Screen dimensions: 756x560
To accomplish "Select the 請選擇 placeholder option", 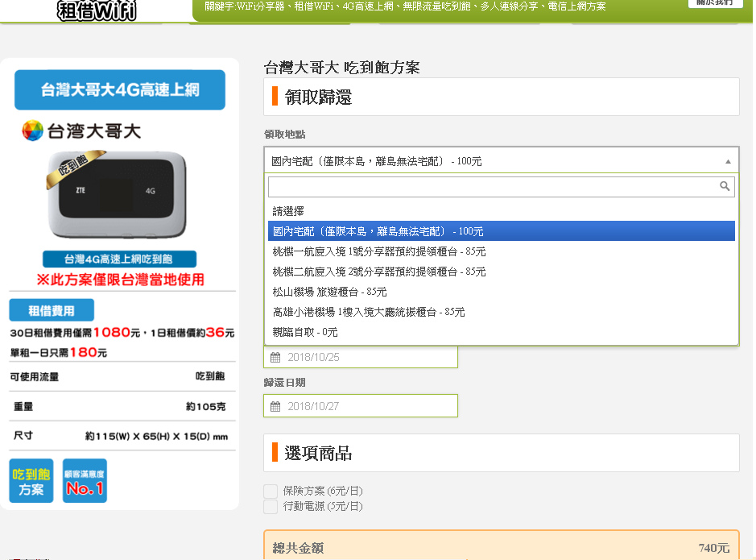I will [502, 211].
